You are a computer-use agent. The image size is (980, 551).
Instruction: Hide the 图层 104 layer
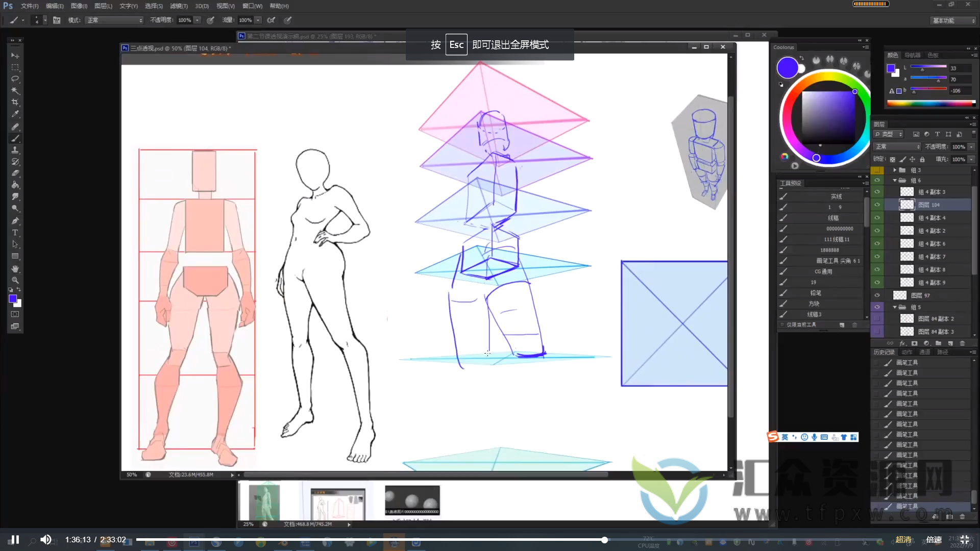[x=877, y=205]
